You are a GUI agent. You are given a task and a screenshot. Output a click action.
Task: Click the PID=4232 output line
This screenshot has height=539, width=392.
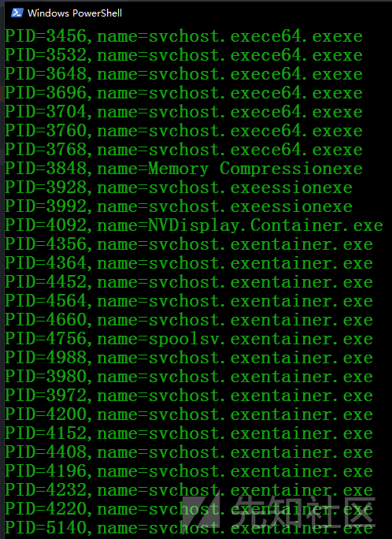point(189,490)
